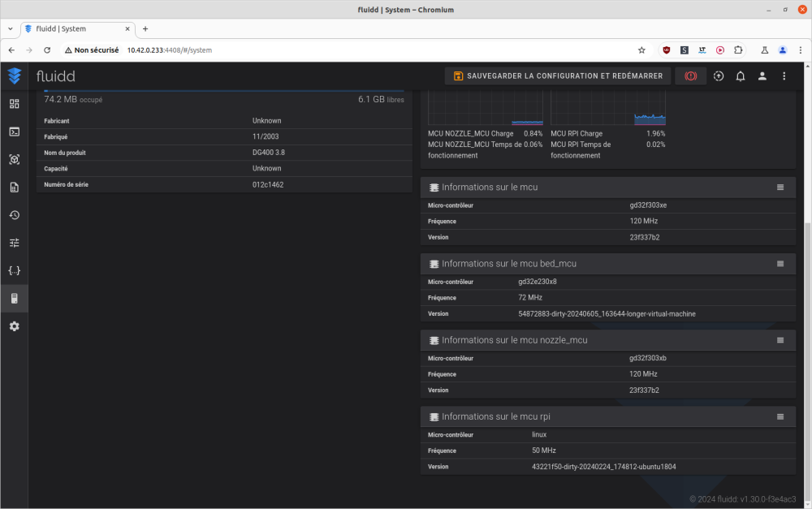Open menu for the mcu rpi information card
Image resolution: width=812 pixels, height=509 pixels.
(x=780, y=417)
